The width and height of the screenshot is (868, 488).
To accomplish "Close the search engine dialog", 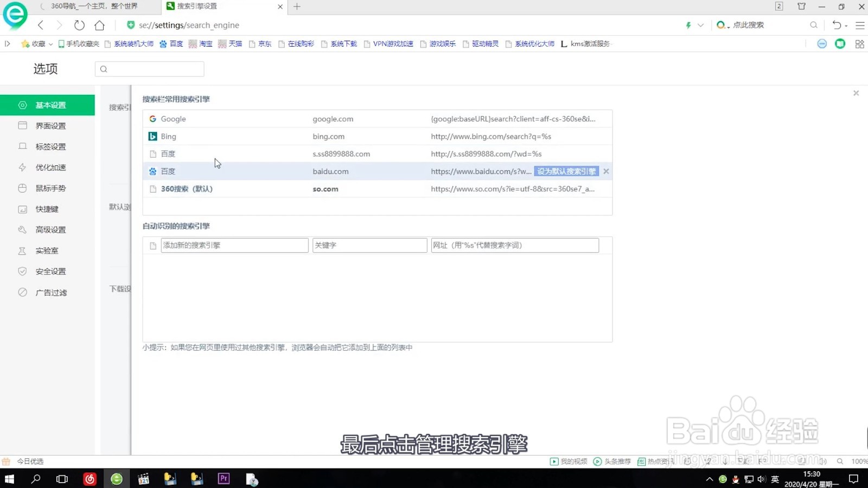I will [x=856, y=93].
